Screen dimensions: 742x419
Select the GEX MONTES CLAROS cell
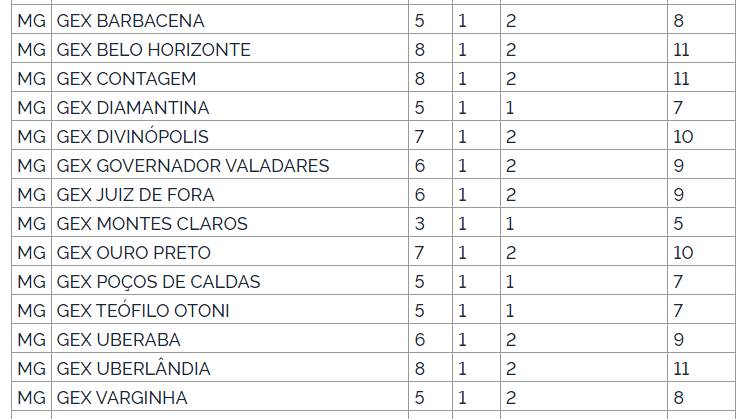[230, 223]
